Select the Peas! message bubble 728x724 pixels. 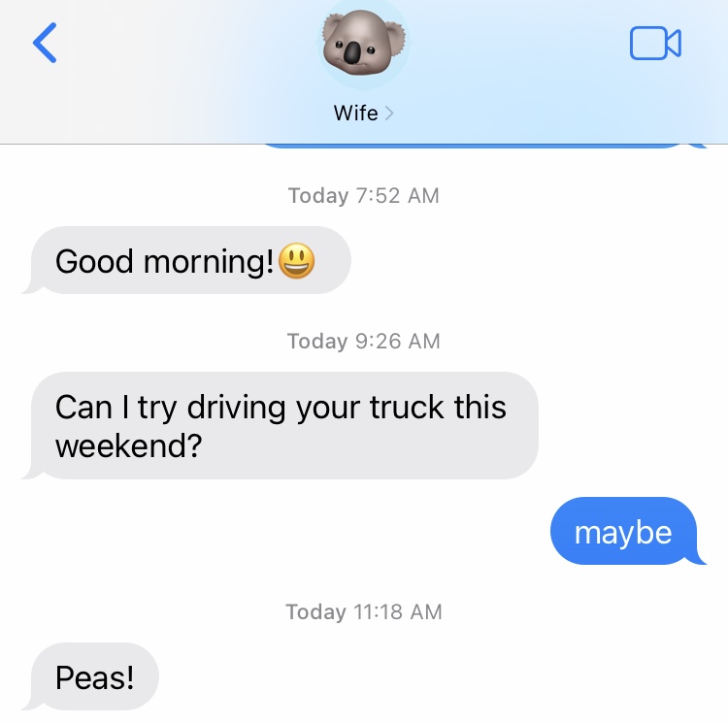tap(91, 676)
